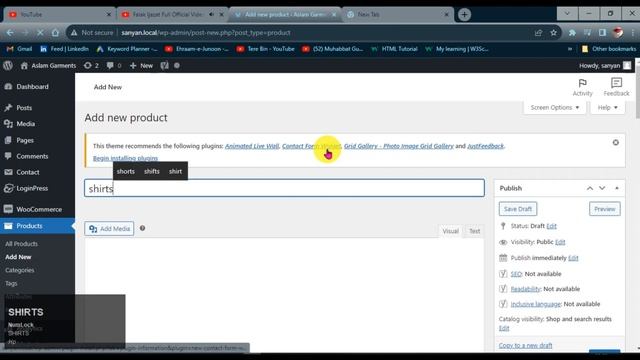
Task: Open Animated Live Wall plugin link
Action: click(x=252, y=146)
